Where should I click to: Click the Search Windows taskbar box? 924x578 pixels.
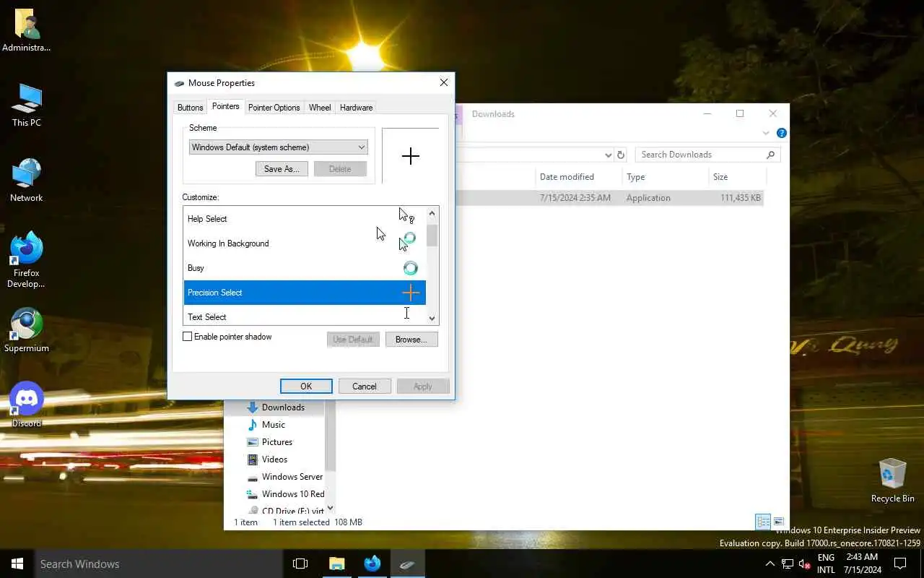pos(158,564)
